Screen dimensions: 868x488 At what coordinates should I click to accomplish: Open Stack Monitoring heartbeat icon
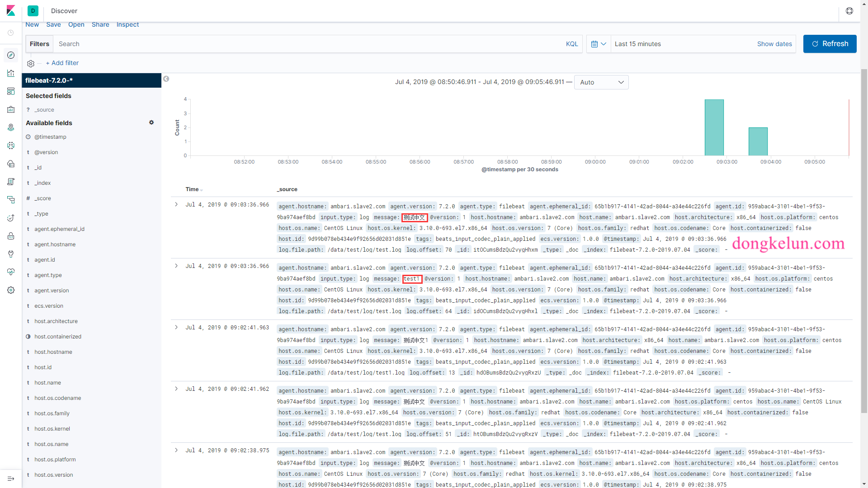pyautogui.click(x=11, y=272)
